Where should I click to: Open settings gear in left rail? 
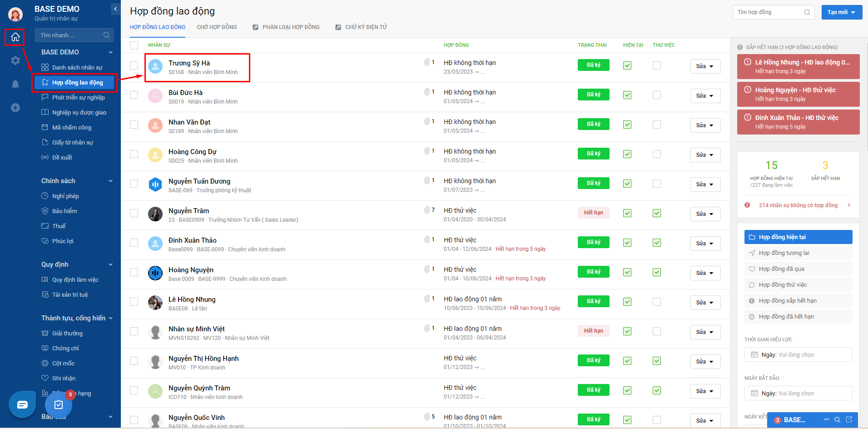click(15, 60)
